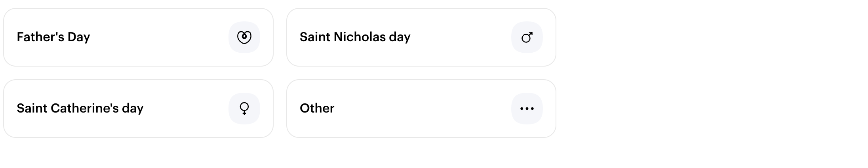Click the three-dots icon beside Other
The height and width of the screenshot is (168, 868).
click(x=527, y=109)
